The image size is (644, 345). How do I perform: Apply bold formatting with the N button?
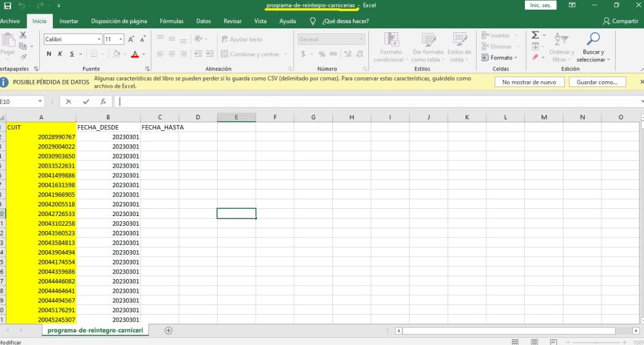48,54
